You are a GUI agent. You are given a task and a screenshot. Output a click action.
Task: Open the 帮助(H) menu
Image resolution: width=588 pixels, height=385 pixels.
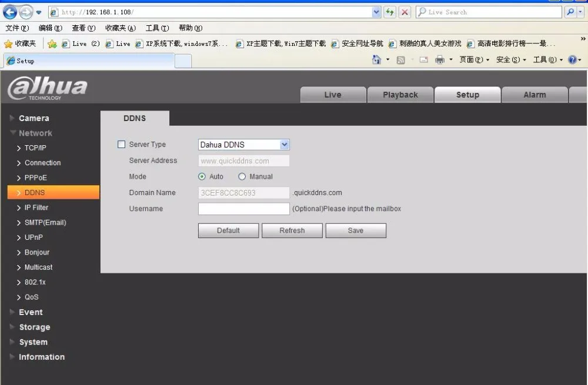(x=191, y=28)
